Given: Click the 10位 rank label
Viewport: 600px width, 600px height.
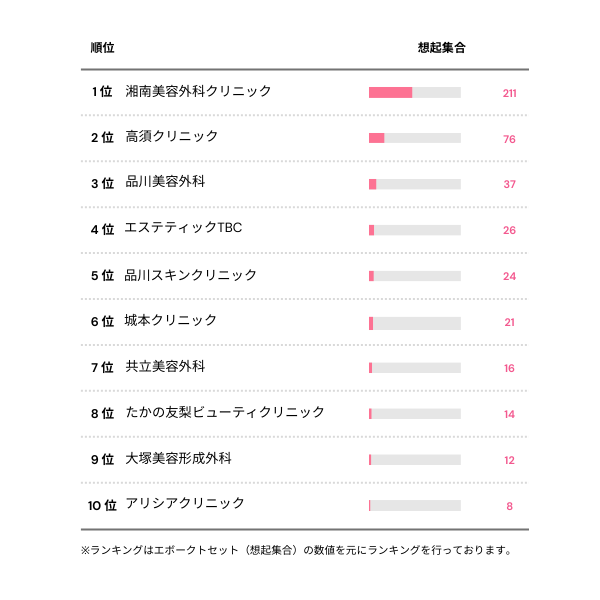Looking at the screenshot, I should [x=102, y=505].
